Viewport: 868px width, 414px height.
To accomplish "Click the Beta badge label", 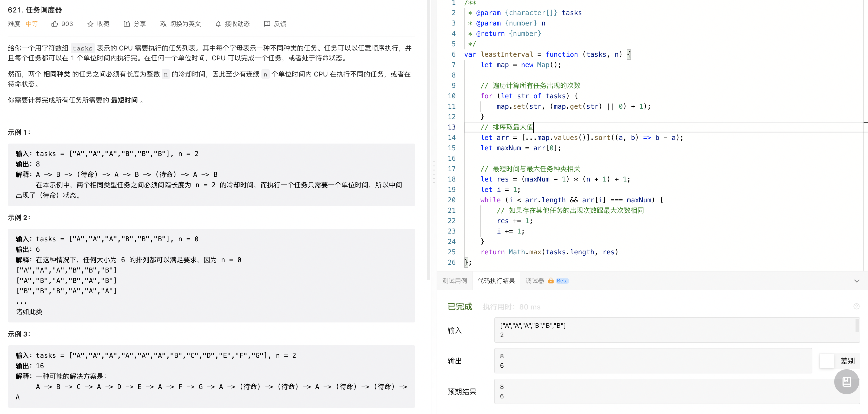I will (x=562, y=281).
